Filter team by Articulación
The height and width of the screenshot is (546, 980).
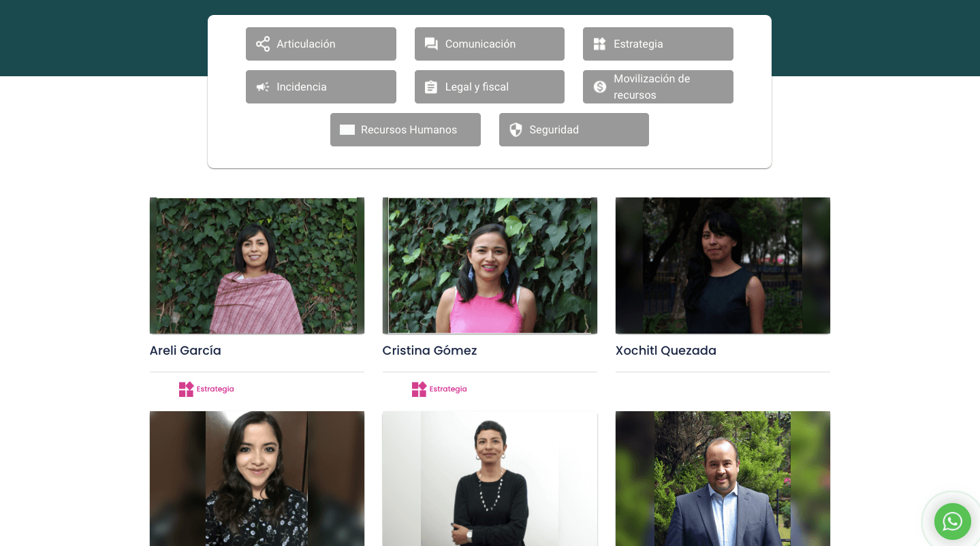click(x=321, y=44)
